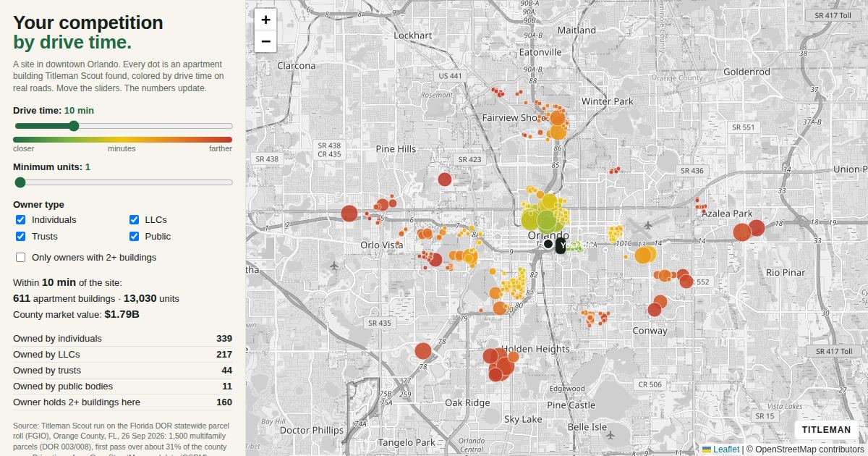Click the Sky Lake map label

522,419
